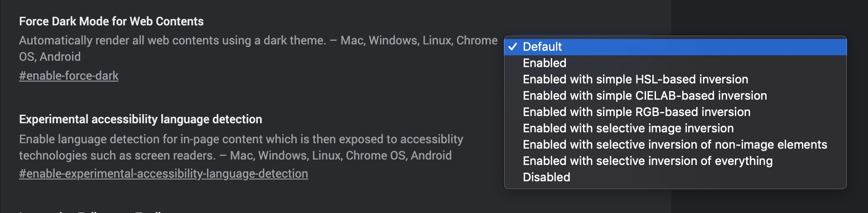
Task: Choose the plain Enabled option
Action: click(545, 63)
